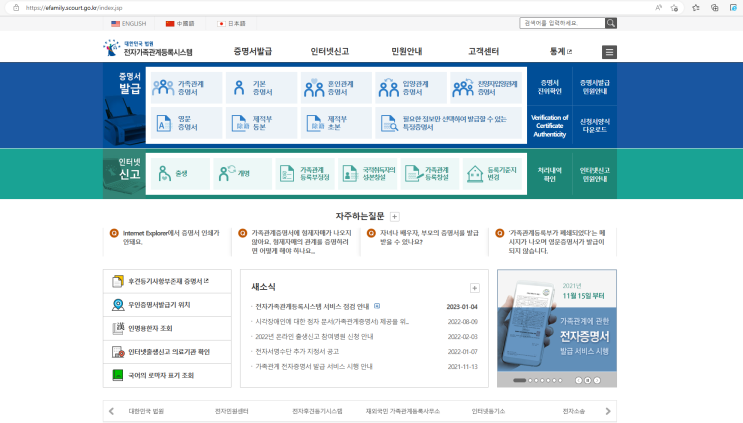Click 처리내역 확인 button
743x423 pixels.
pos(550,174)
